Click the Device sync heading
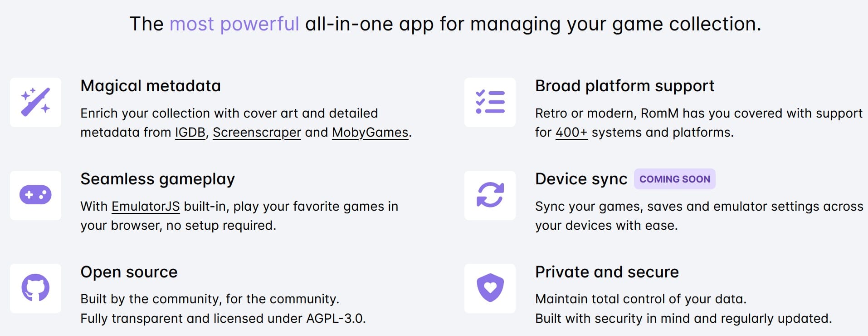 581,179
